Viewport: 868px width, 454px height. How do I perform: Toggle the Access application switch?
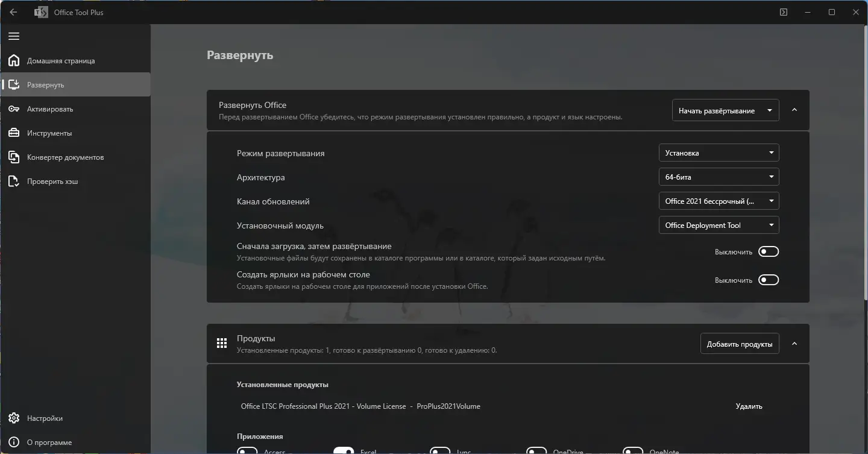[247, 451]
